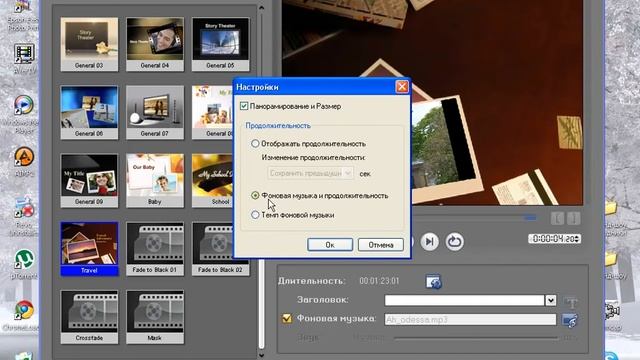This screenshot has height=360, width=640.
Task: Select the Crossfade template
Action: click(x=89, y=317)
